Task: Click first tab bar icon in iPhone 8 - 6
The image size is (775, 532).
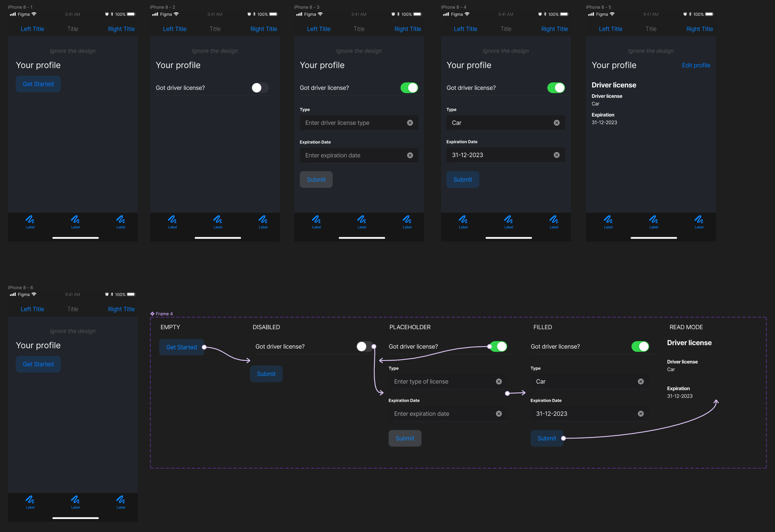Action: (30, 500)
